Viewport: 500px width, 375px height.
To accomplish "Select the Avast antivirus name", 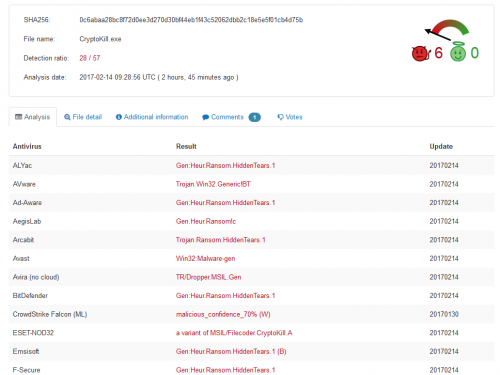I will [21, 258].
